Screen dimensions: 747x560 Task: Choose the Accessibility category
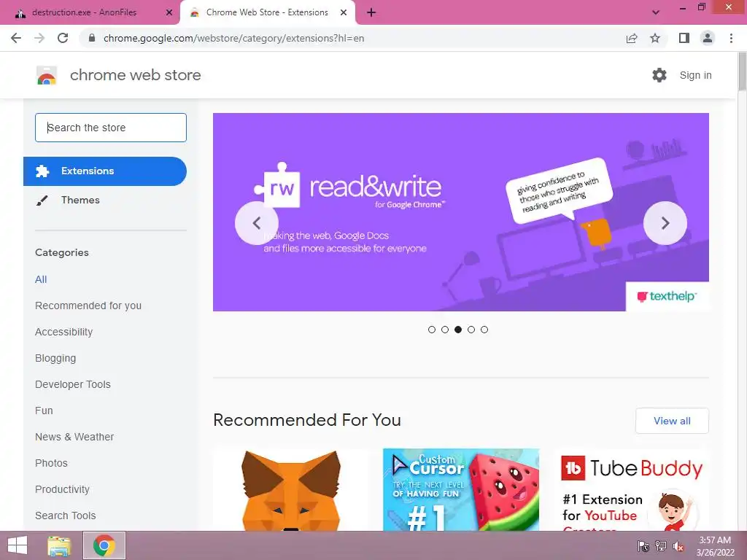[64, 332]
